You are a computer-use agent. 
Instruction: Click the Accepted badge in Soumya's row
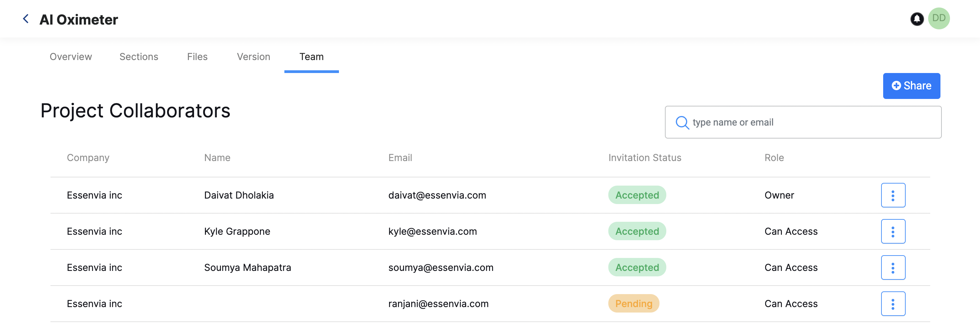[637, 267]
